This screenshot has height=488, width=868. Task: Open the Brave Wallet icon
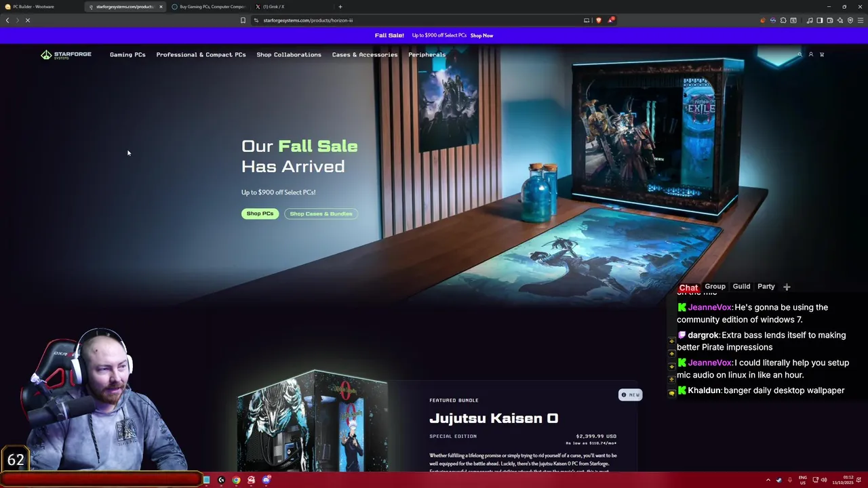830,20
